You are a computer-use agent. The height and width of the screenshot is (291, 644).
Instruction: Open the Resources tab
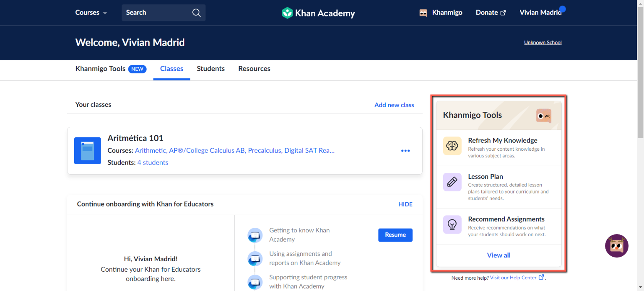click(x=254, y=69)
